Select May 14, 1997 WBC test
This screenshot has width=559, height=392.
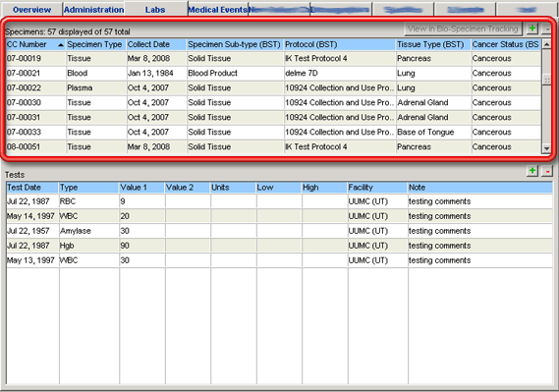tap(279, 216)
